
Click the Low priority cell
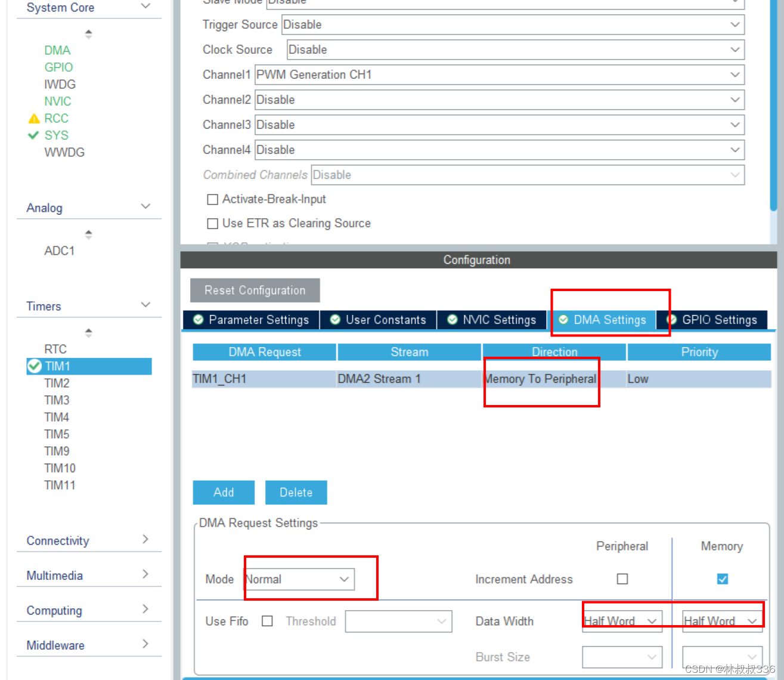(x=699, y=379)
